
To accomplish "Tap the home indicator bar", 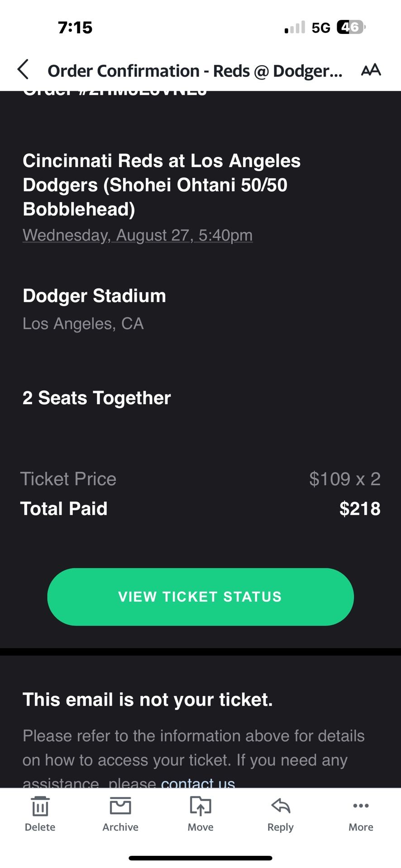I will pos(200,858).
